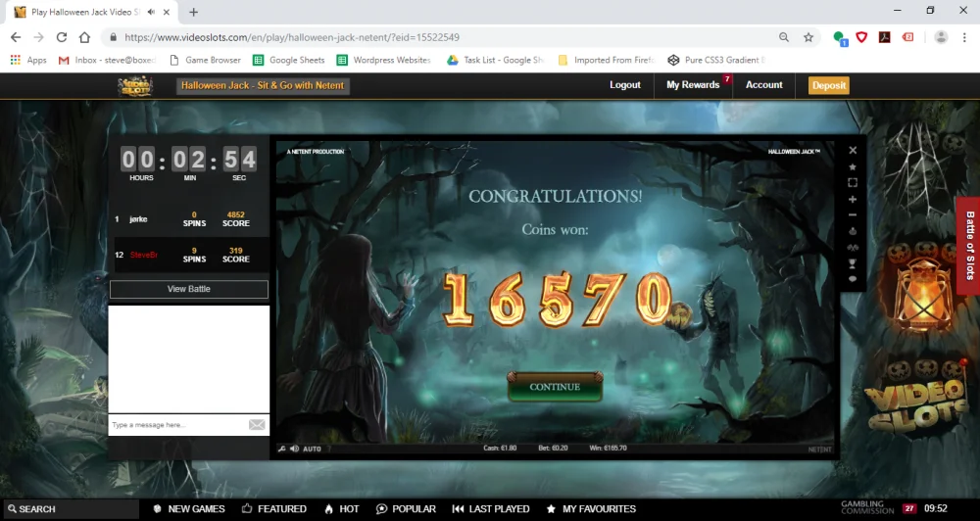
Task: Open Last Played games
Action: pyautogui.click(x=491, y=509)
